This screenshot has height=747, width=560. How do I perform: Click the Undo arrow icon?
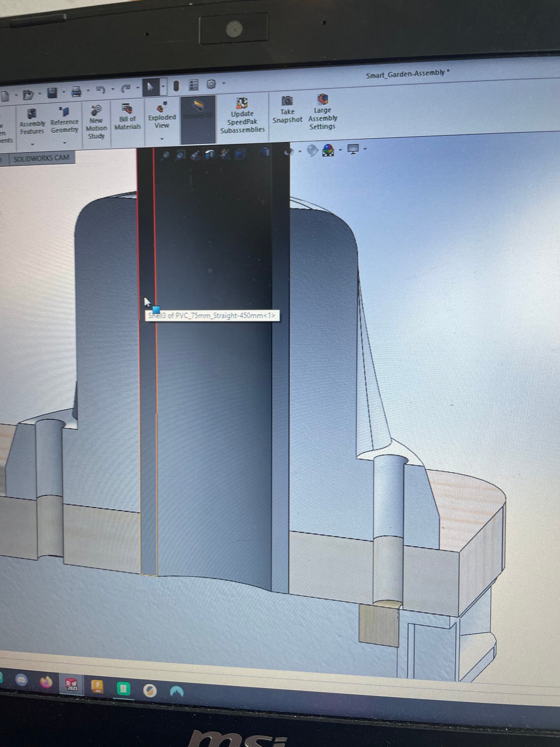[100, 90]
